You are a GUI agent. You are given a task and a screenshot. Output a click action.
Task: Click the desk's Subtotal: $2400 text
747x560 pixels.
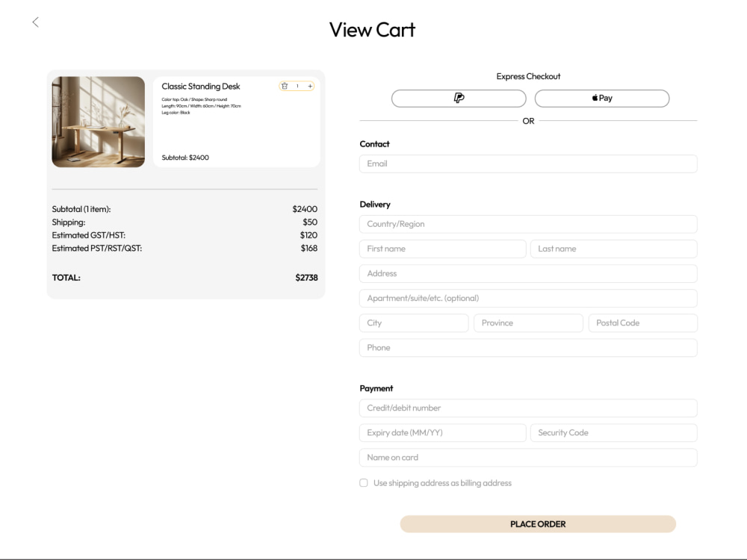(x=185, y=158)
